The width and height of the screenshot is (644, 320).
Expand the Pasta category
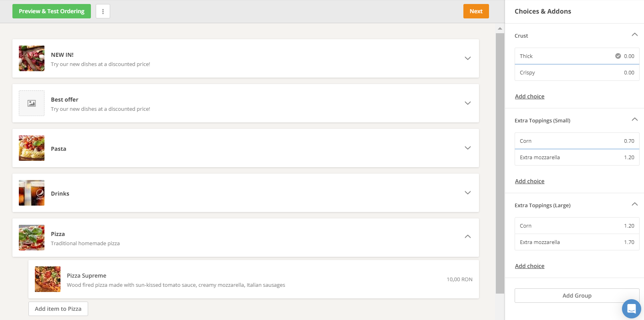tap(467, 148)
